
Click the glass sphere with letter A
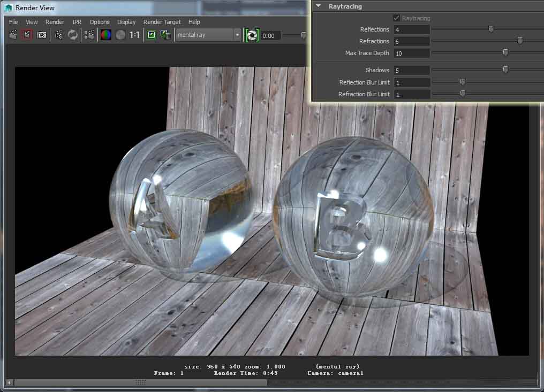pos(181,201)
